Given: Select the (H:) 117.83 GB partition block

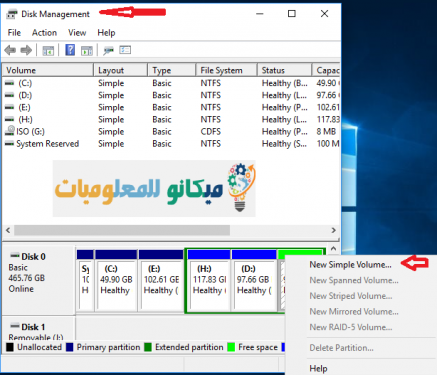Looking at the screenshot, I should [209, 280].
